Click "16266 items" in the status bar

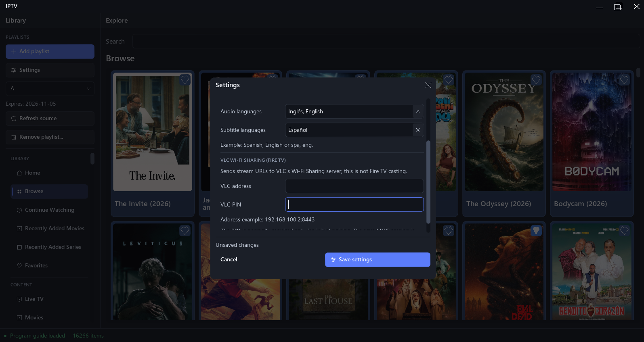point(88,336)
